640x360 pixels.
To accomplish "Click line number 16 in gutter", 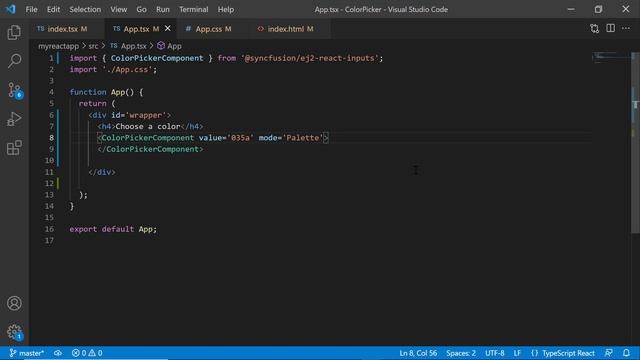I will pos(49,229).
